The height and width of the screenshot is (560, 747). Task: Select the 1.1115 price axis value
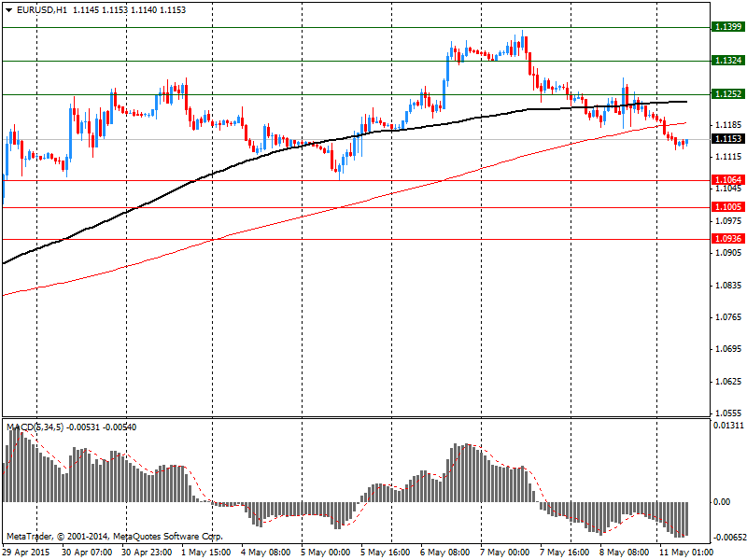click(729, 157)
